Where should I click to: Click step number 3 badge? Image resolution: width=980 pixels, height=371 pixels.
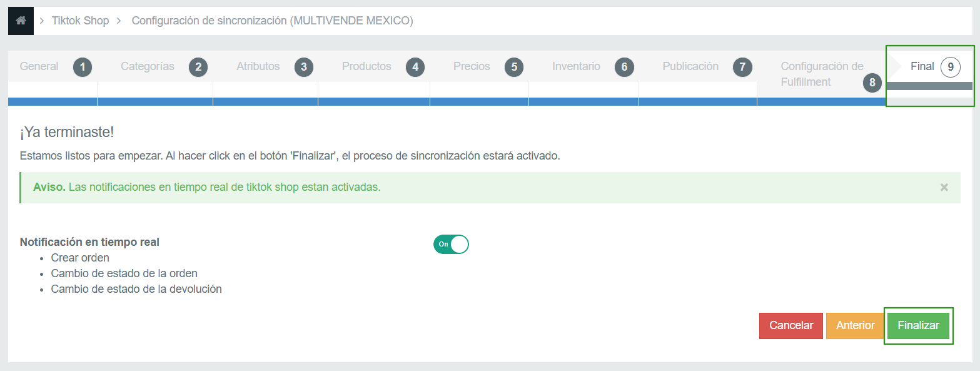[303, 67]
